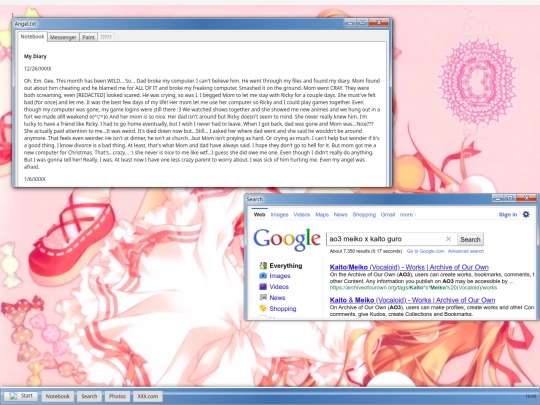Minimize the Angel.txt window
The width and height of the screenshot is (540, 405).
click(350, 23)
